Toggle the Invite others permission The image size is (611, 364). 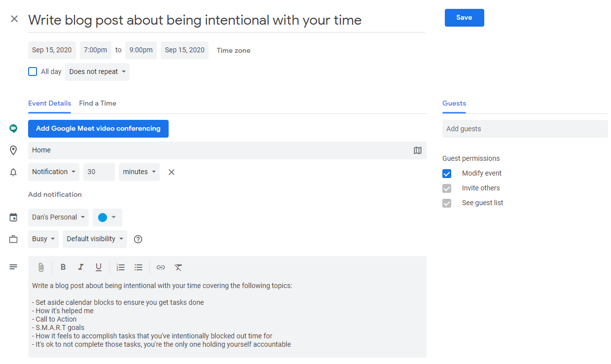pos(447,188)
